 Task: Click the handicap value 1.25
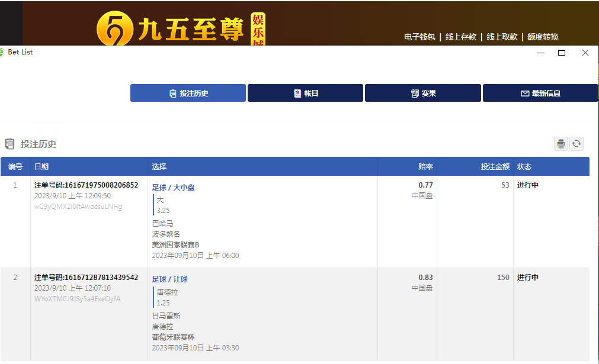point(163,303)
